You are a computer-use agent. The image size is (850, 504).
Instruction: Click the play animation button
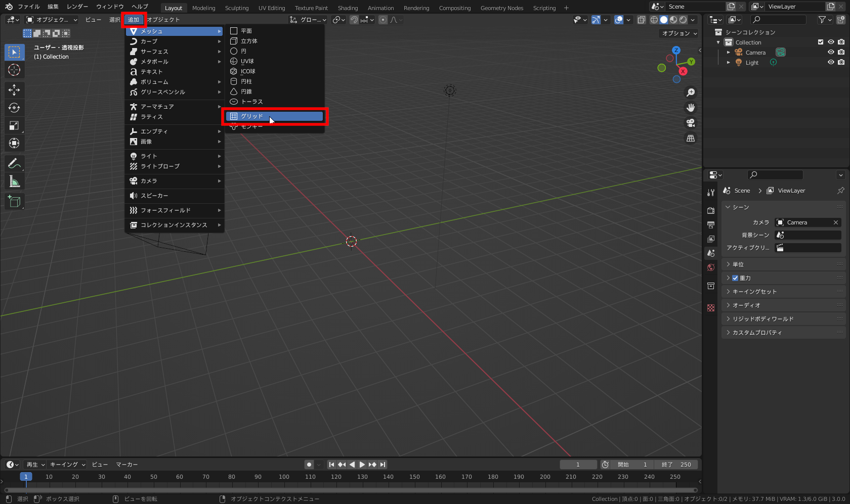pyautogui.click(x=362, y=465)
